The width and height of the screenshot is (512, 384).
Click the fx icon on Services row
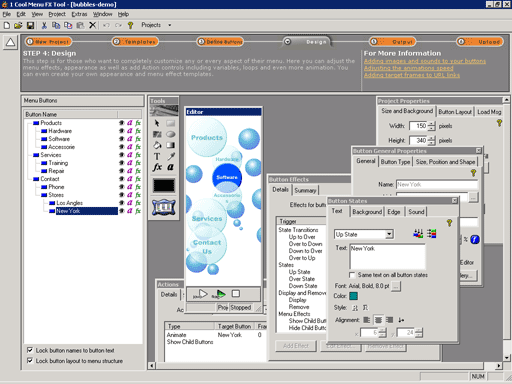[138, 155]
